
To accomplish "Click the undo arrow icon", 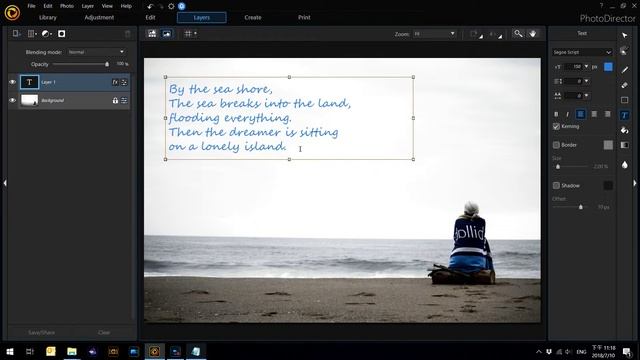I will (150, 6).
